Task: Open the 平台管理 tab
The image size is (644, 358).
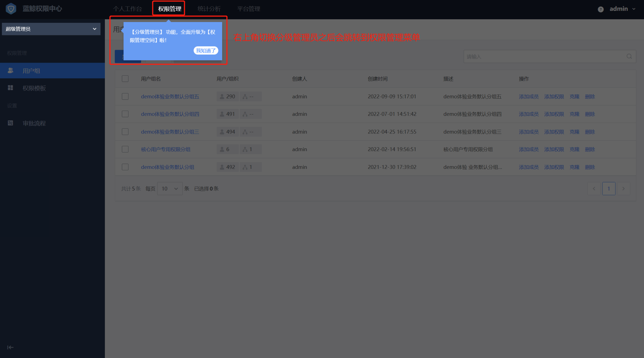Action: coord(249,9)
